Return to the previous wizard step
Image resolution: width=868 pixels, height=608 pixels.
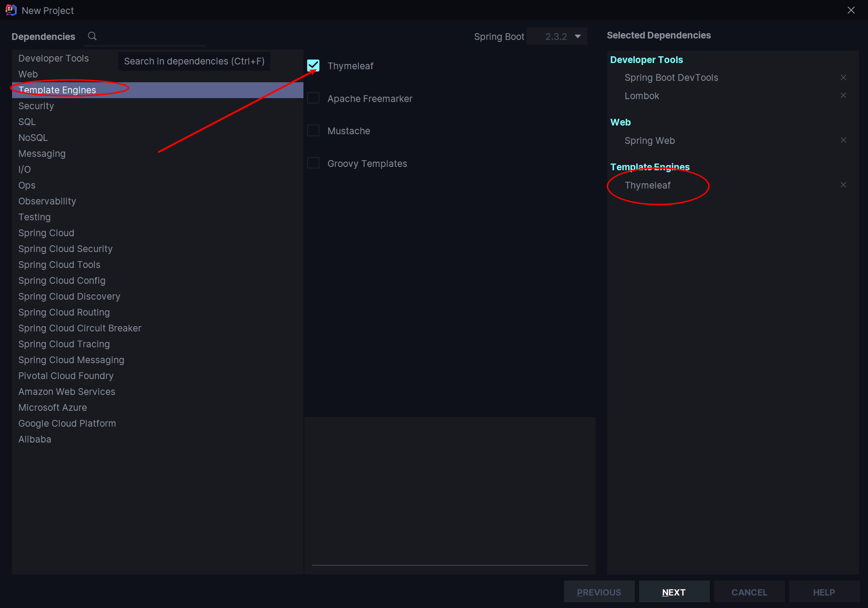[599, 592]
